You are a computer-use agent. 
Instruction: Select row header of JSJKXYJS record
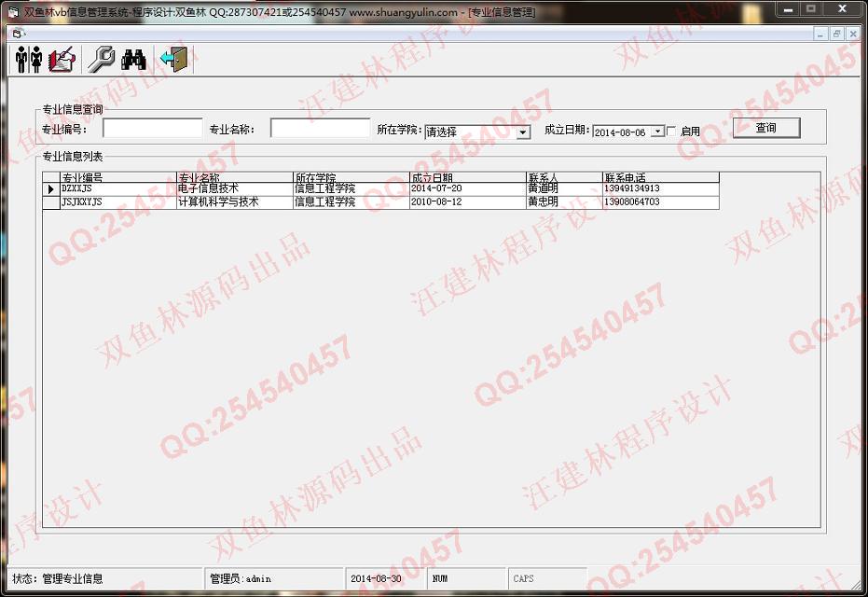coord(51,202)
